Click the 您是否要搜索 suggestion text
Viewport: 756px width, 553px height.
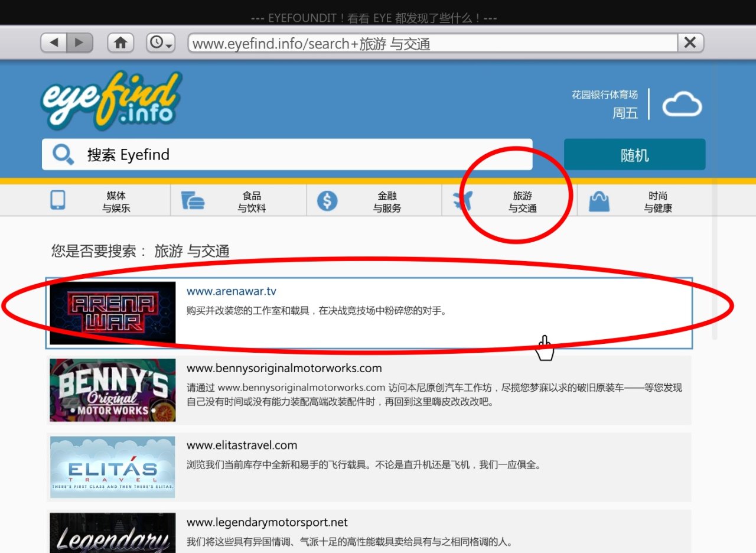coord(140,251)
